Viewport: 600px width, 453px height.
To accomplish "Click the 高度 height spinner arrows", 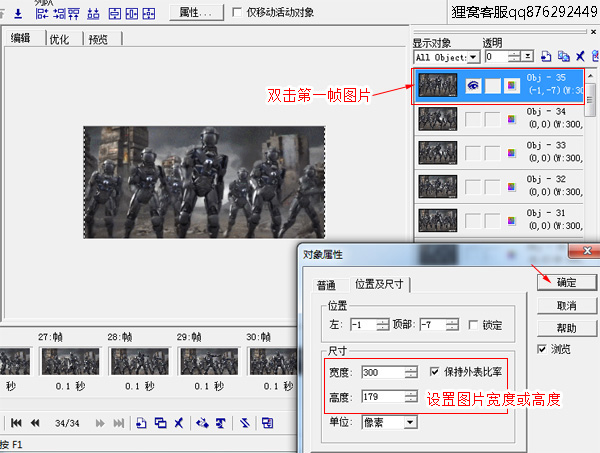I will pos(411,397).
